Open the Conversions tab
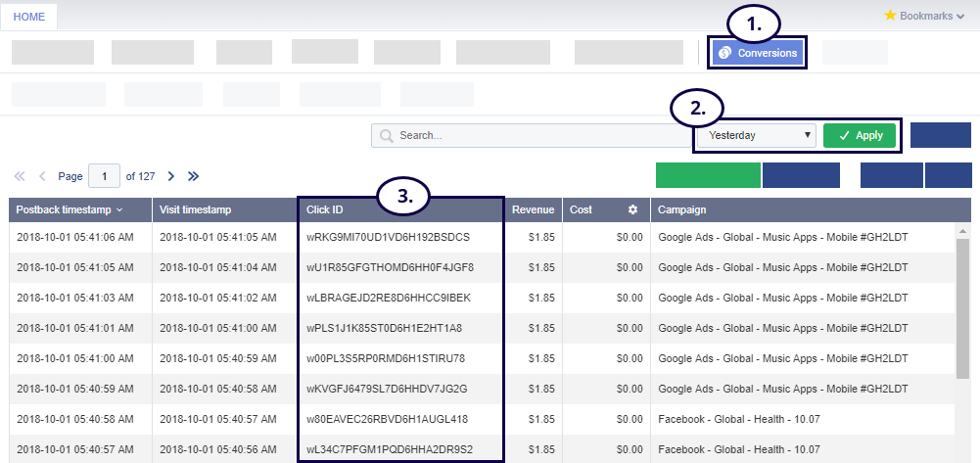This screenshot has width=980, height=463. click(x=758, y=53)
